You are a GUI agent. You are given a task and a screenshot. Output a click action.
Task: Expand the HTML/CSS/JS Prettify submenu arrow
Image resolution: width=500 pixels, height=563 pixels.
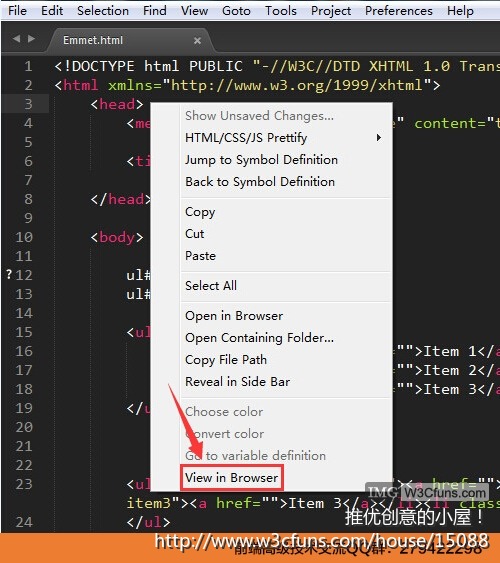[379, 138]
